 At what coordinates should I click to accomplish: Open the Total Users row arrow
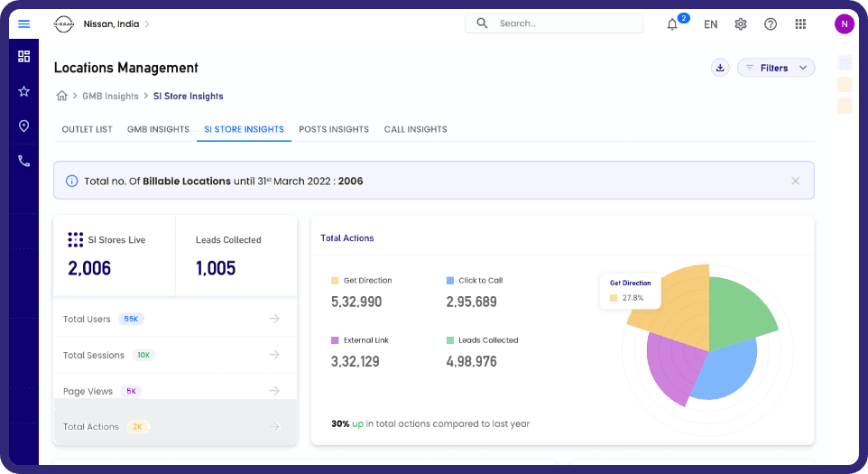click(x=274, y=319)
